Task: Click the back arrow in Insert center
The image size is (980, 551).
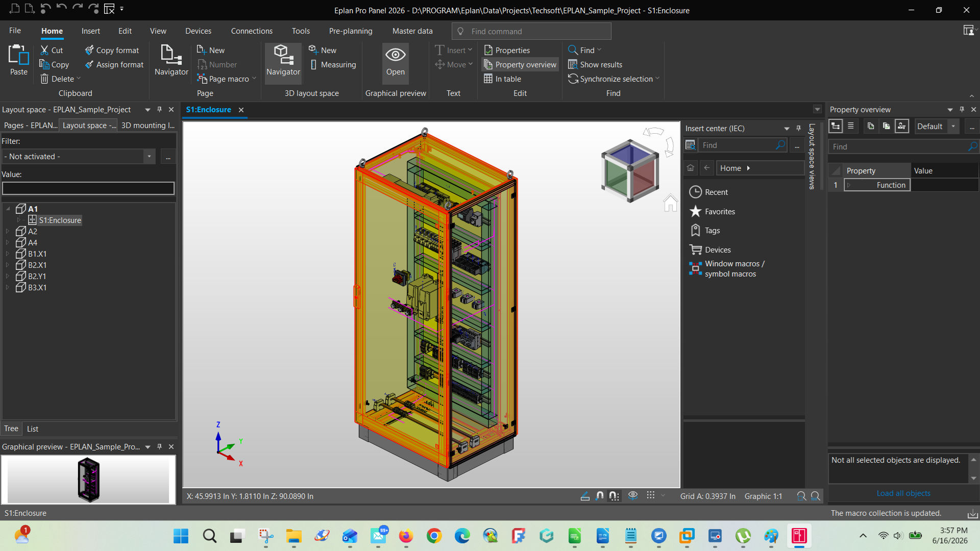Action: coord(706,168)
